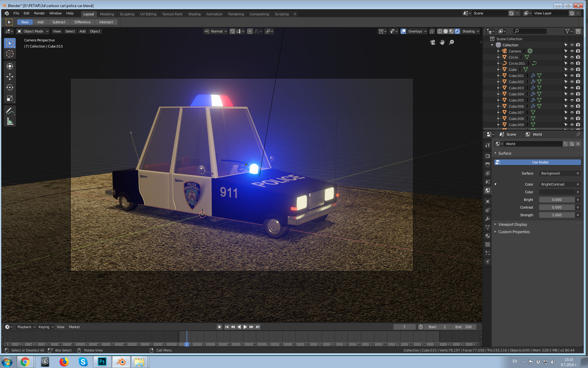The width and height of the screenshot is (588, 368).
Task: Click the Subtract button below the top bar
Action: click(x=59, y=22)
